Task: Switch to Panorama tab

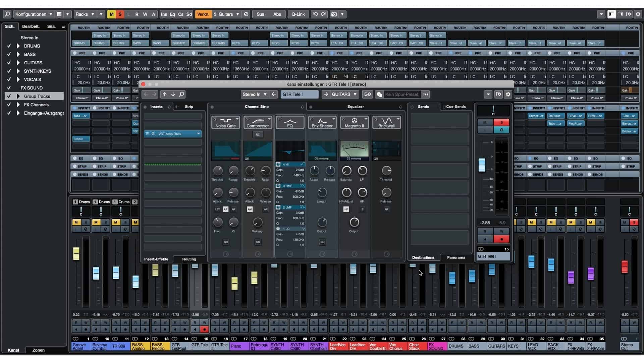Action: point(456,257)
